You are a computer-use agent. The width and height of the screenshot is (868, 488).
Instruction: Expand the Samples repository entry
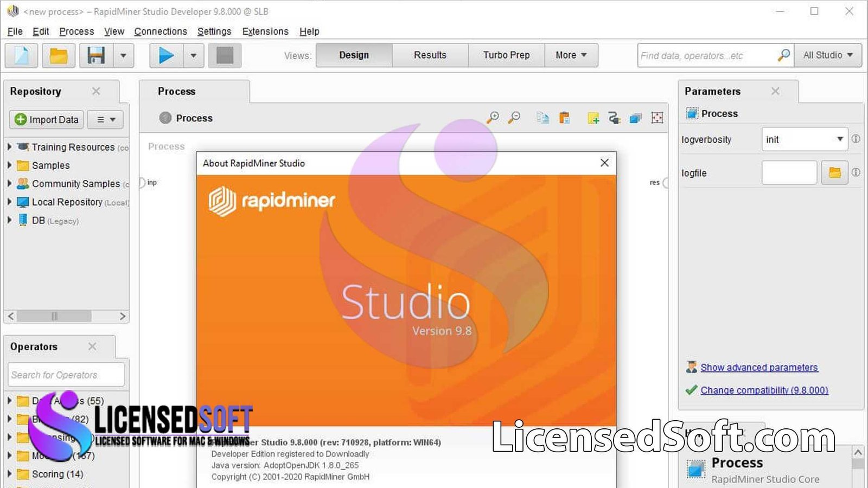(9, 165)
